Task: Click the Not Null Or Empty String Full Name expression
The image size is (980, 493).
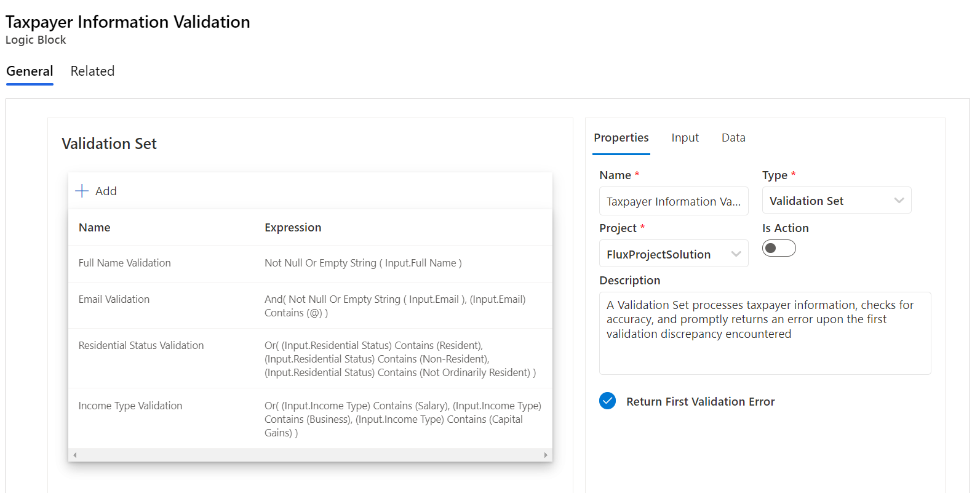Action: point(363,263)
